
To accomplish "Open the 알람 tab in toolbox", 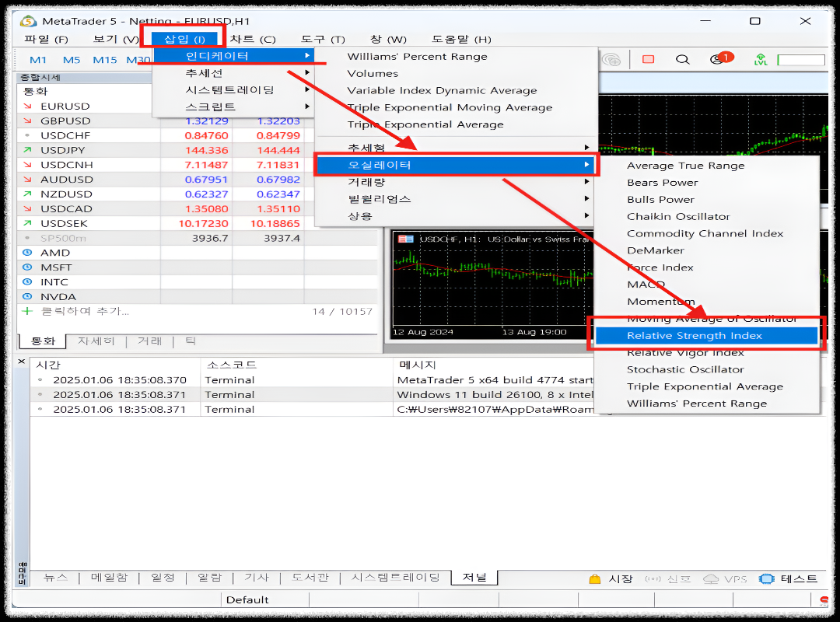I will tap(209, 578).
